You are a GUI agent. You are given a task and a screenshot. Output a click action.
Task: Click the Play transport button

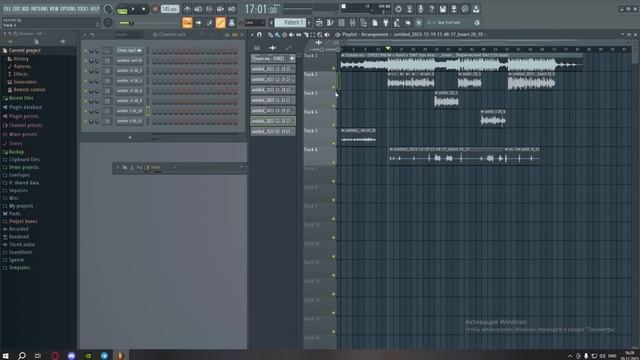(x=133, y=9)
